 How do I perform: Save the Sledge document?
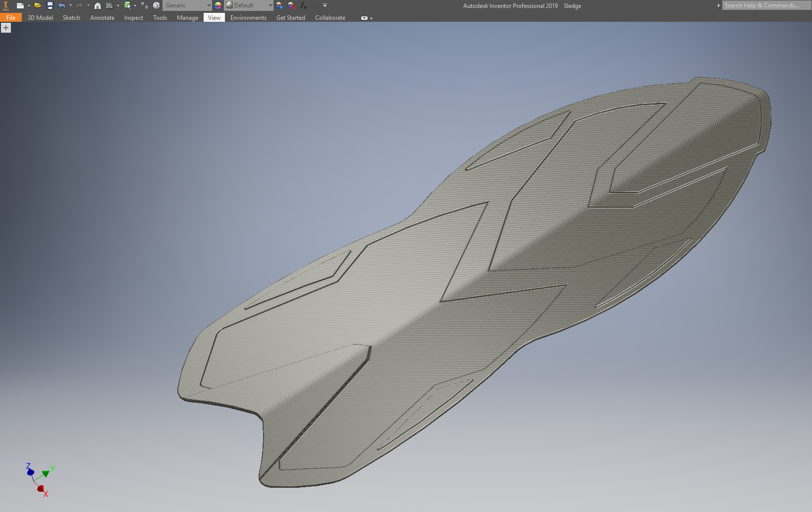pyautogui.click(x=50, y=5)
